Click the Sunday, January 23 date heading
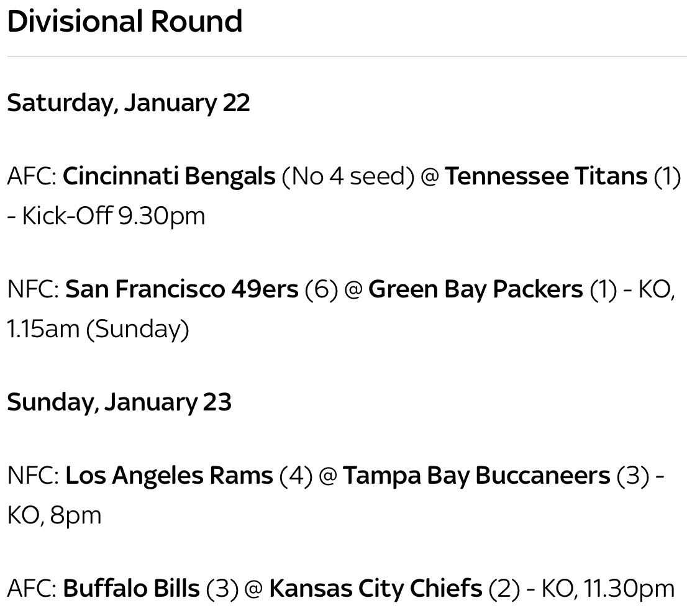Image resolution: width=687 pixels, height=616 pixels. click(x=119, y=402)
